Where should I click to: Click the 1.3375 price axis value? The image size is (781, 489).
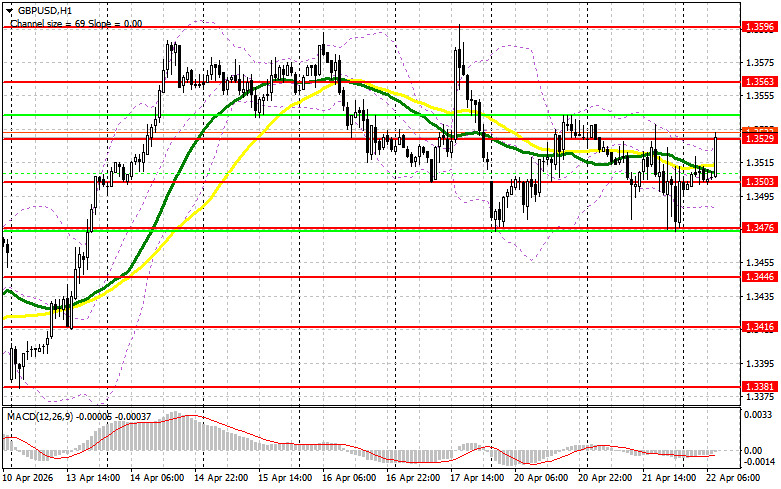760,397
